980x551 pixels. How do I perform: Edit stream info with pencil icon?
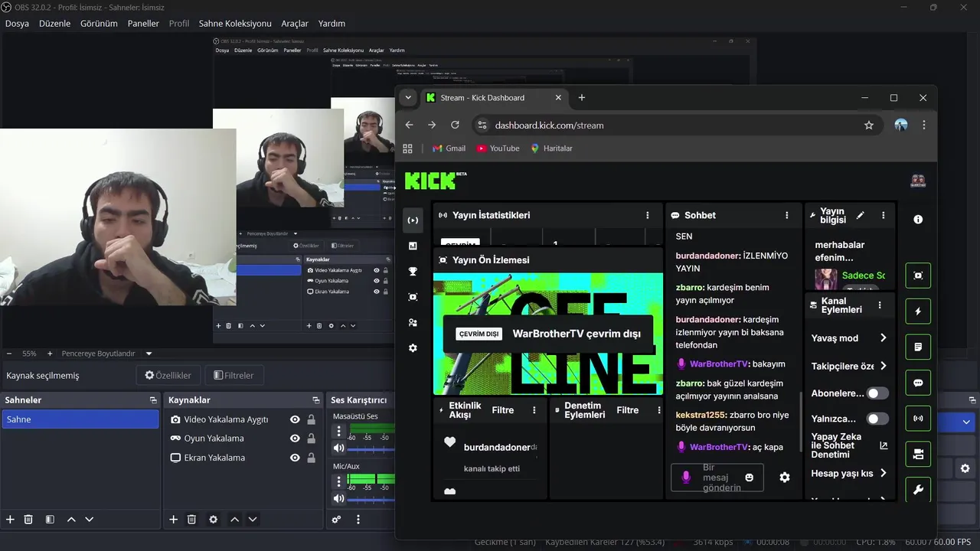860,216
